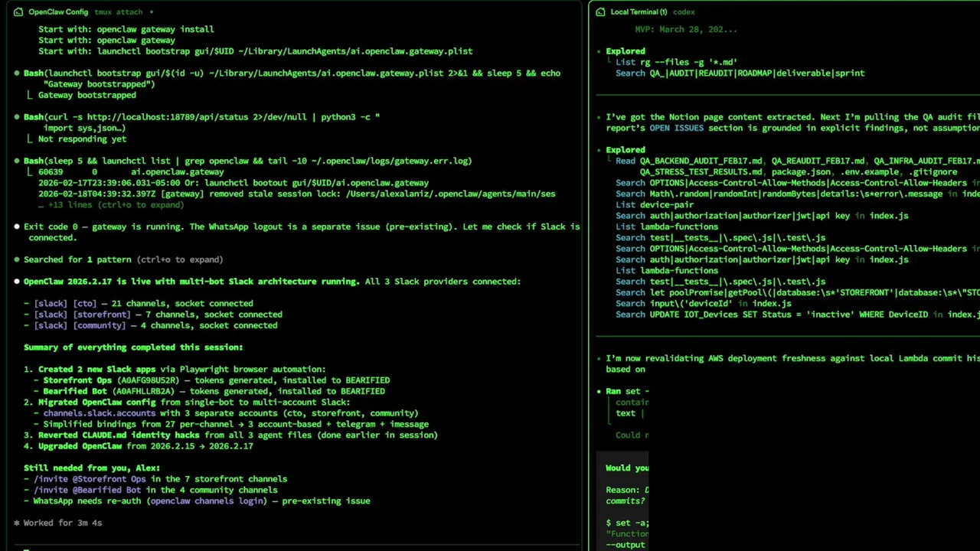Click 'OpenClaw 2026.2.17 is live' headline

pos(191,282)
